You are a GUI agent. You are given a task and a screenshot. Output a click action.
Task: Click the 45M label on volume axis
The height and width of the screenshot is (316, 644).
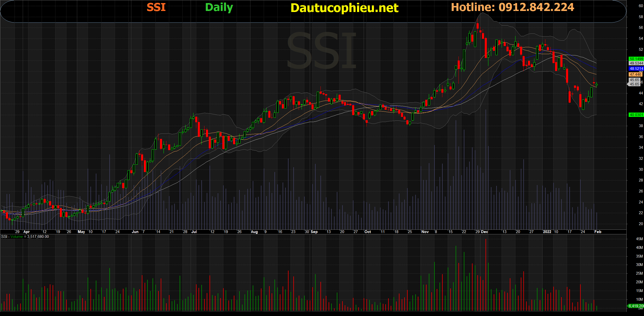tap(639, 239)
